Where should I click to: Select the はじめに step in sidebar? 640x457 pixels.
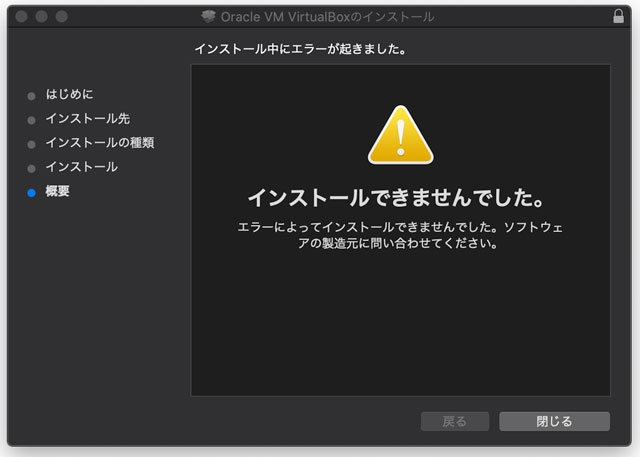tap(69, 94)
